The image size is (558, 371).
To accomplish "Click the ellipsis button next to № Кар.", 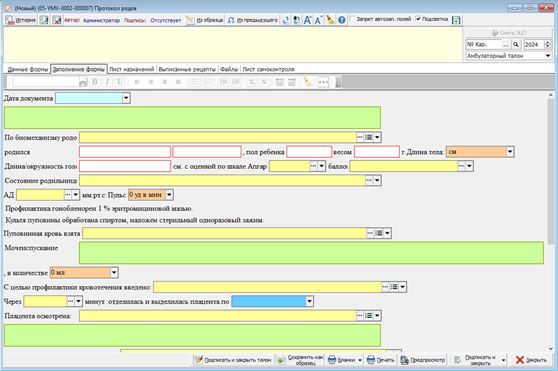I will coord(506,44).
